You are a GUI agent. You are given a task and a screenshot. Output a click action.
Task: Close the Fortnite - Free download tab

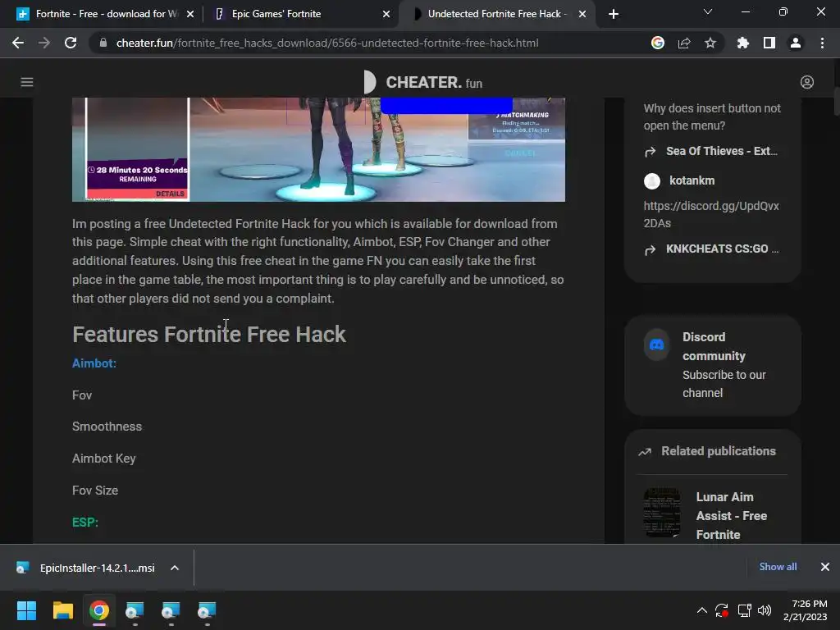coord(190,14)
